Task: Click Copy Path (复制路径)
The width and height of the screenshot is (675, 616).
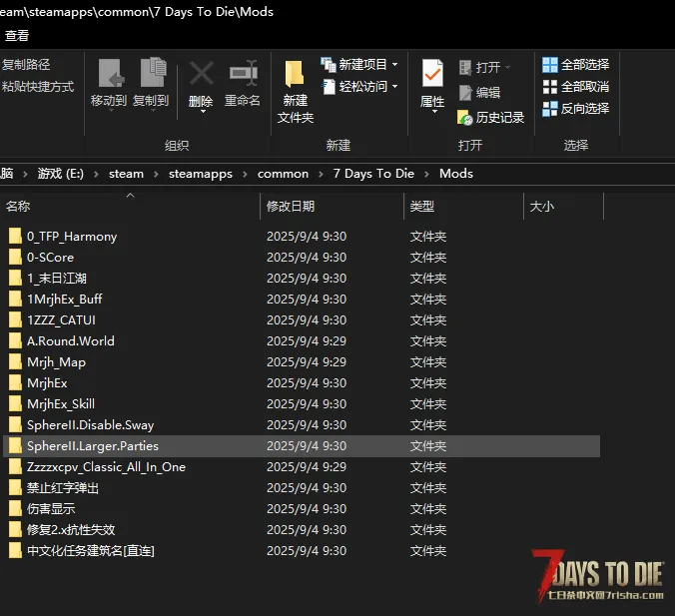Action: coord(26,65)
